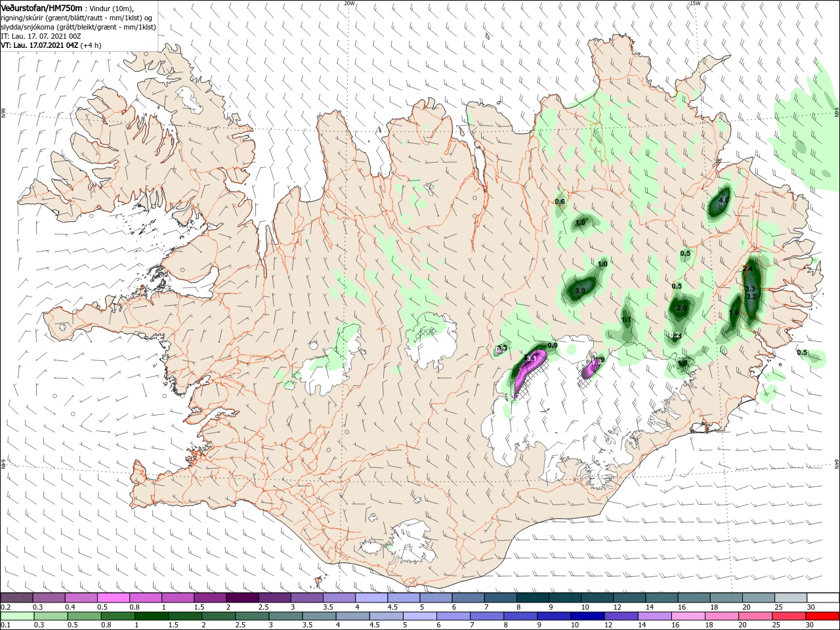The width and height of the screenshot is (840, 630).
Task: Click the 2.4 precipitation value label
Action: 747,269
